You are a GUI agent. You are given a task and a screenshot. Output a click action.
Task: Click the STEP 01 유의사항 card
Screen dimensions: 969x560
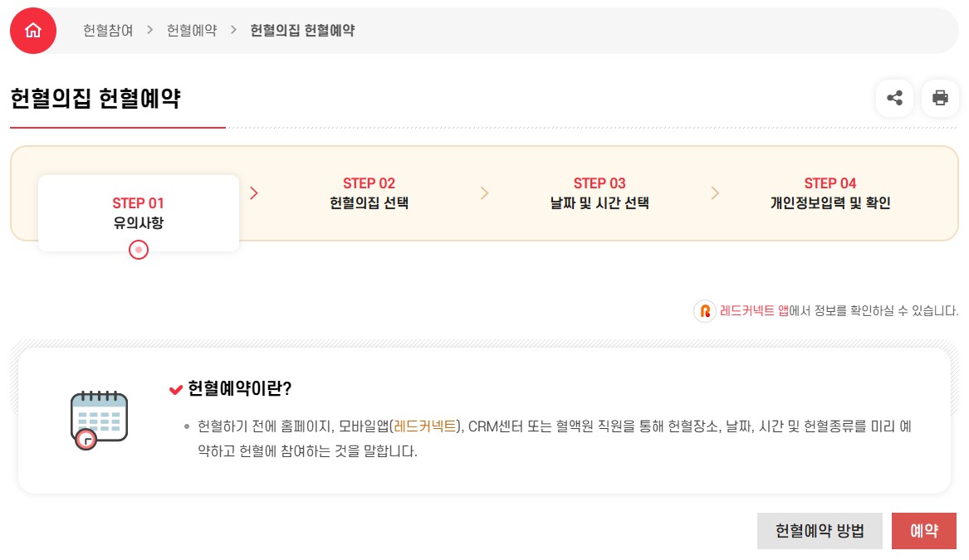[138, 213]
